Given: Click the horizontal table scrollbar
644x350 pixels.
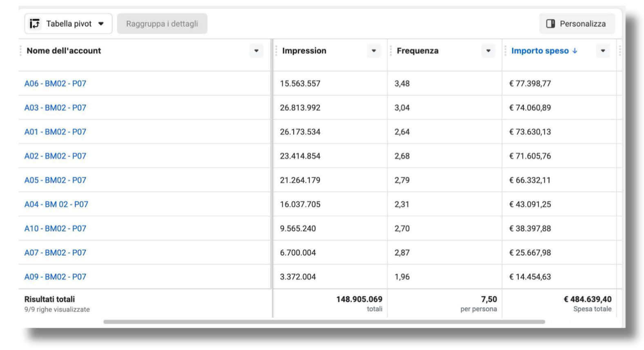Looking at the screenshot, I should click(324, 322).
